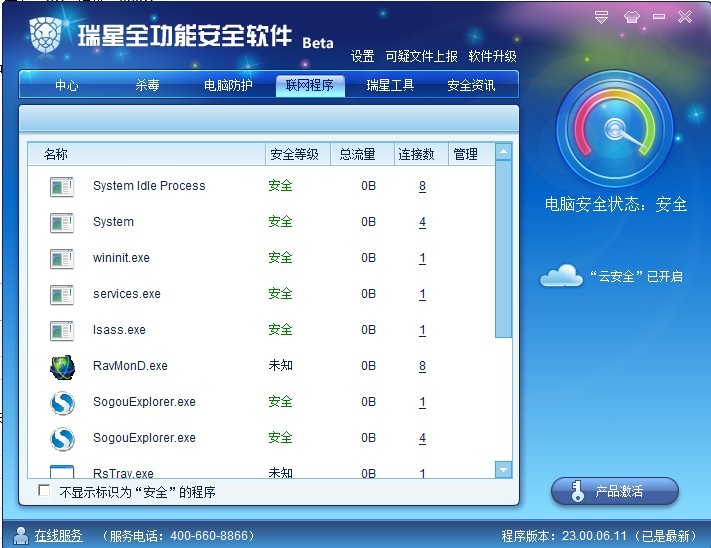Click the scrollbar down arrow
The height and width of the screenshot is (548, 711).
coord(503,470)
